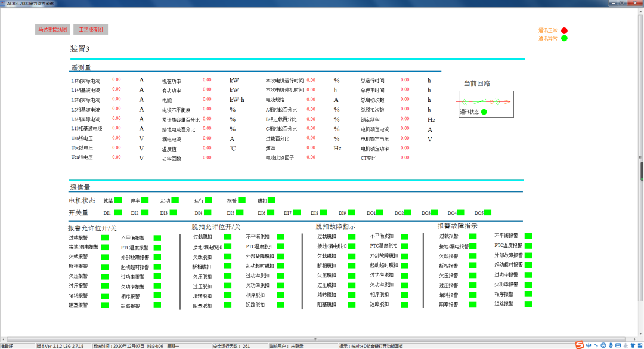Click the 功率因数 reading
Image resolution: width=644 pixels, height=349 pixels.
(207, 157)
